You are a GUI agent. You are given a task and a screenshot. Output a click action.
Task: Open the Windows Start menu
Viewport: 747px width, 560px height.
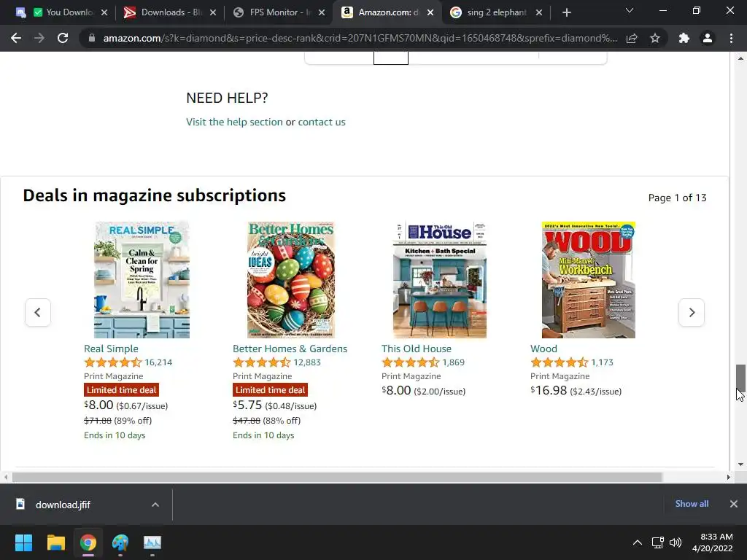[x=23, y=542]
